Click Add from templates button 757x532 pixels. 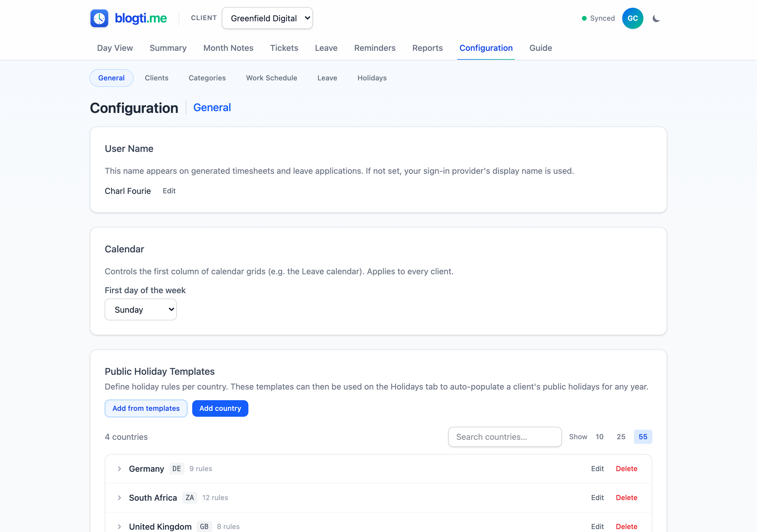tap(146, 408)
